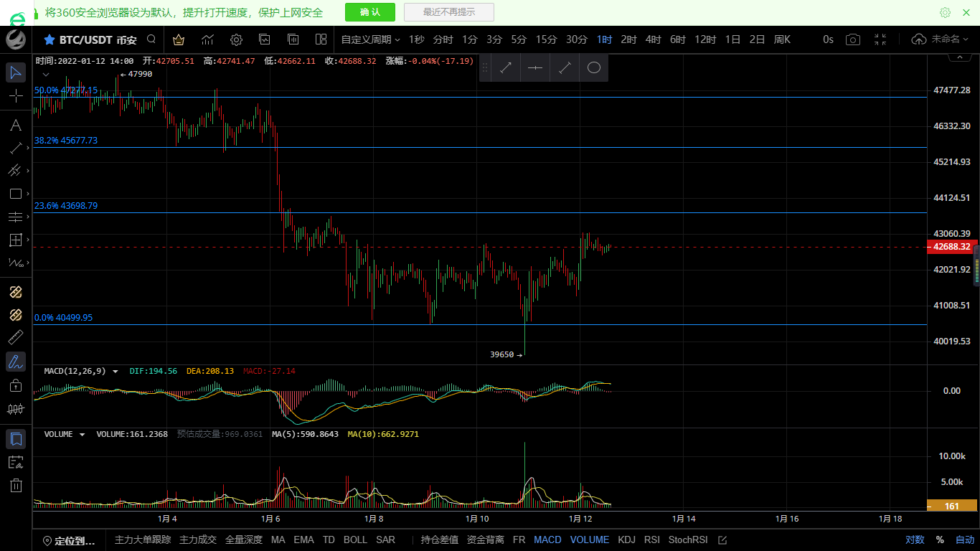Expand trend line tool submenu arrow
This screenshot has width=980, height=551.
tap(28, 149)
